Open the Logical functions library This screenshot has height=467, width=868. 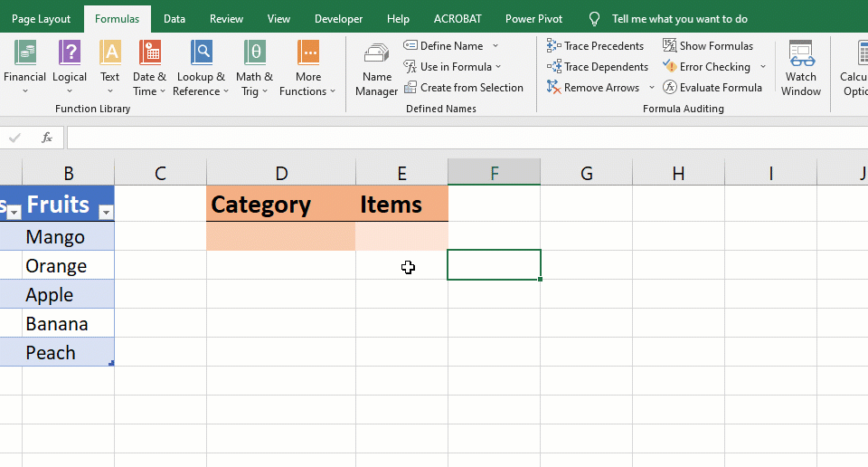click(70, 68)
